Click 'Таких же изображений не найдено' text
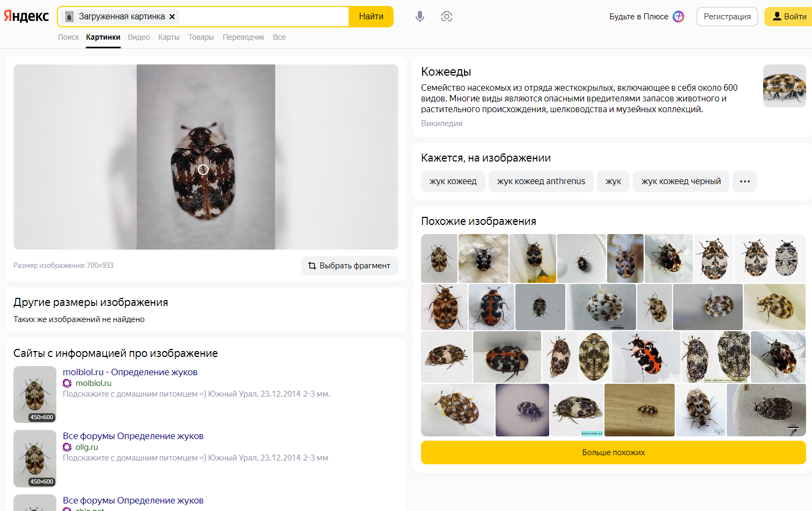 79,319
